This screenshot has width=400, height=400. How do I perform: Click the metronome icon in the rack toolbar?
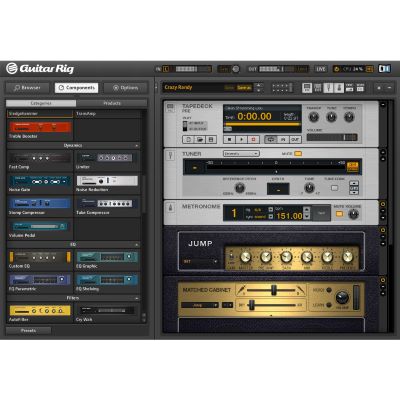339,88
